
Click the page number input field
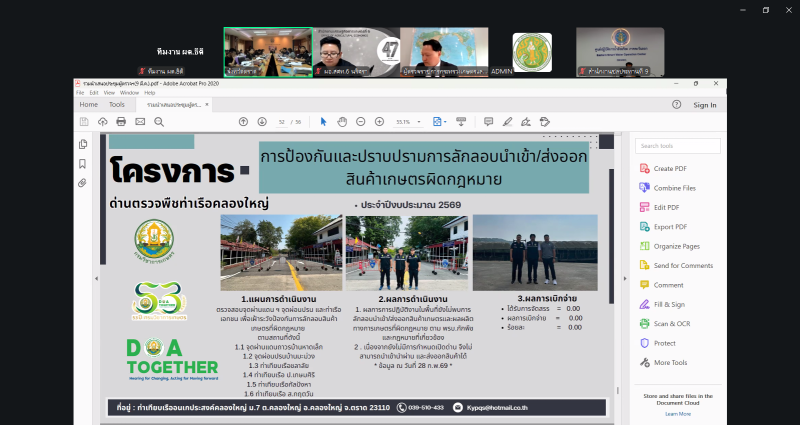[283, 121]
